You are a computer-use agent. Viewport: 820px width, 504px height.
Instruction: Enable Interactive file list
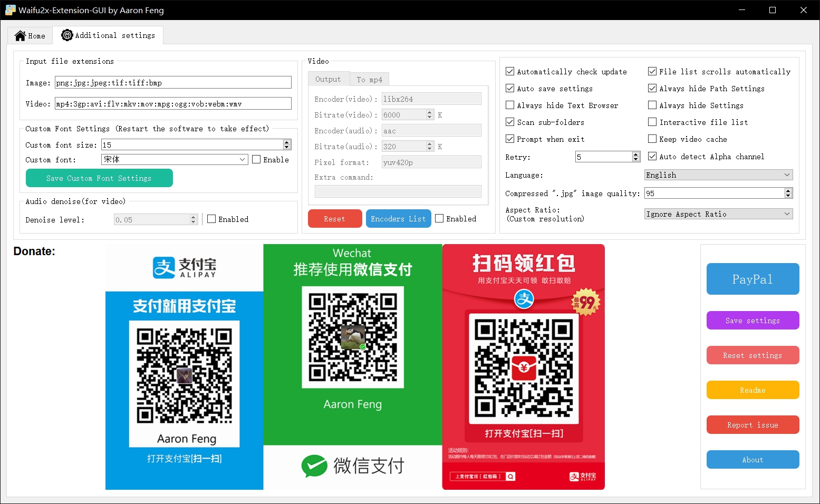pos(652,122)
